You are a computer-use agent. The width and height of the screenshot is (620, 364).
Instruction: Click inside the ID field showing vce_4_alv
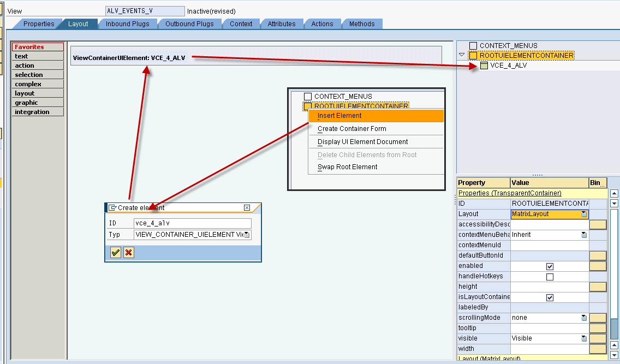191,223
